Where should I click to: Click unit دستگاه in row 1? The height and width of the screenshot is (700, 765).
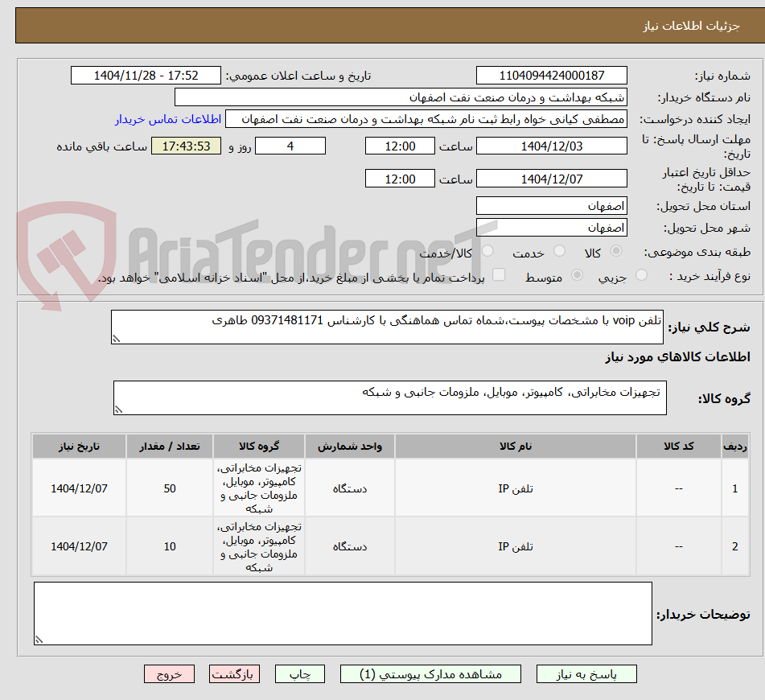350,488
